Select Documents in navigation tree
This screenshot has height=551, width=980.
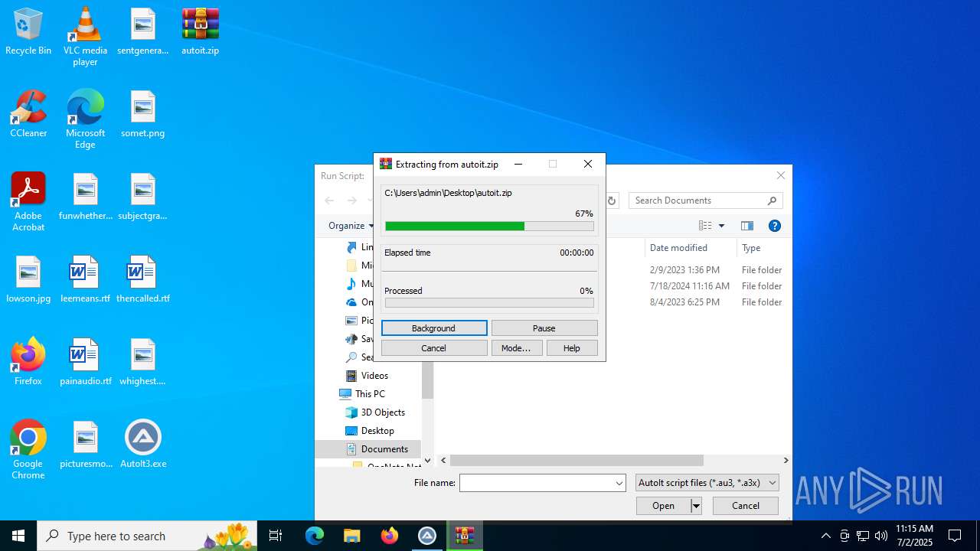[368, 449]
